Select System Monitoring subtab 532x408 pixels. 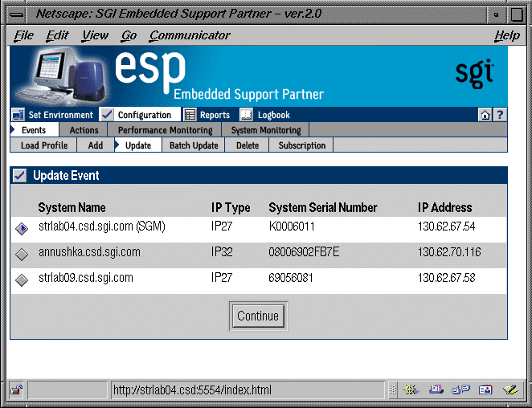(266, 130)
